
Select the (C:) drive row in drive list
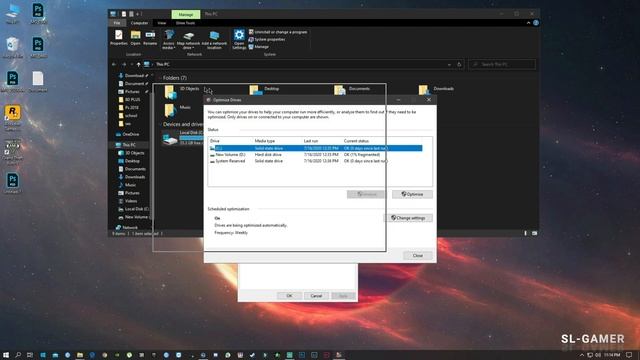point(316,148)
